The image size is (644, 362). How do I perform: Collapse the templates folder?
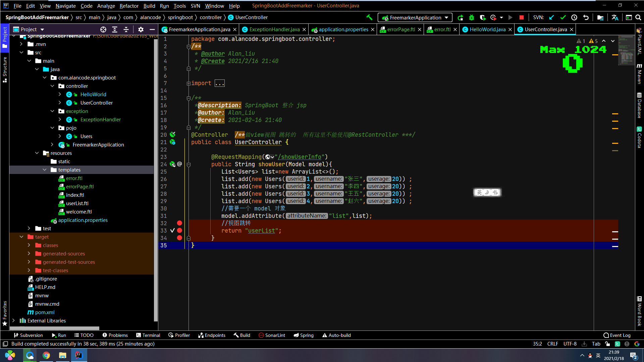pyautogui.click(x=45, y=170)
